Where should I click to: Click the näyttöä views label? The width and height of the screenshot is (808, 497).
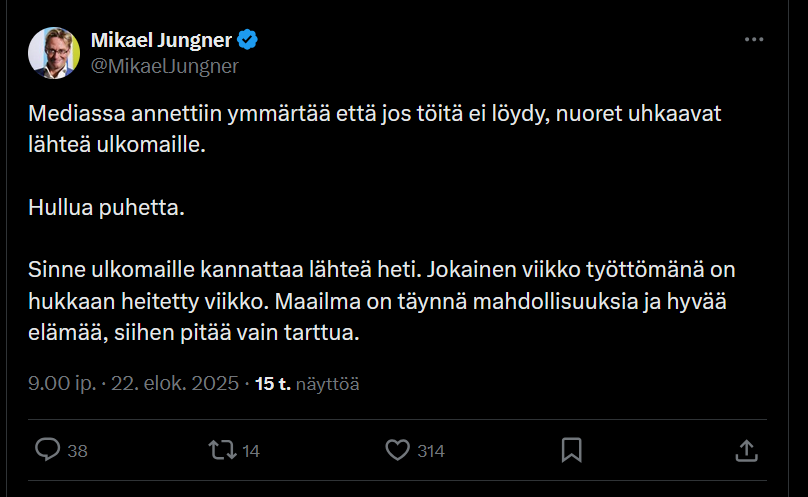[x=327, y=383]
